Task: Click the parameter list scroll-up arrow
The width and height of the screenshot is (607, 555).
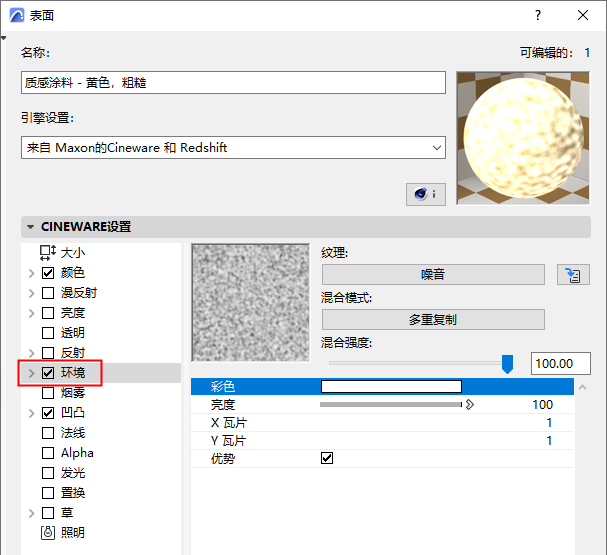Action: pos(583,387)
